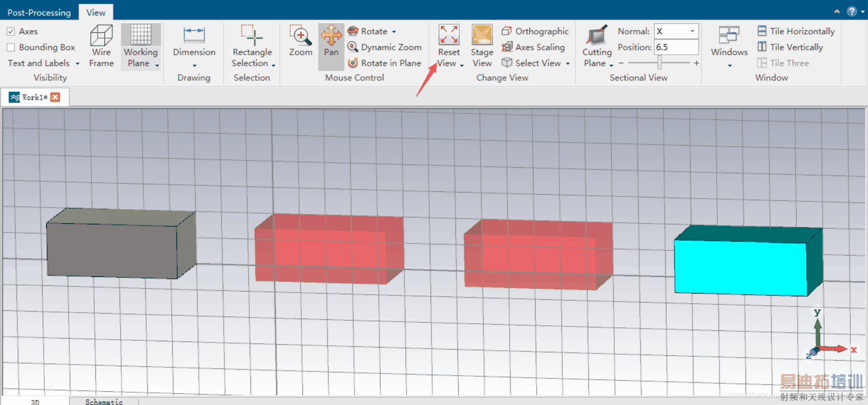The height and width of the screenshot is (405, 868).
Task: Open the Help question mark icon
Action: pyautogui.click(x=851, y=11)
